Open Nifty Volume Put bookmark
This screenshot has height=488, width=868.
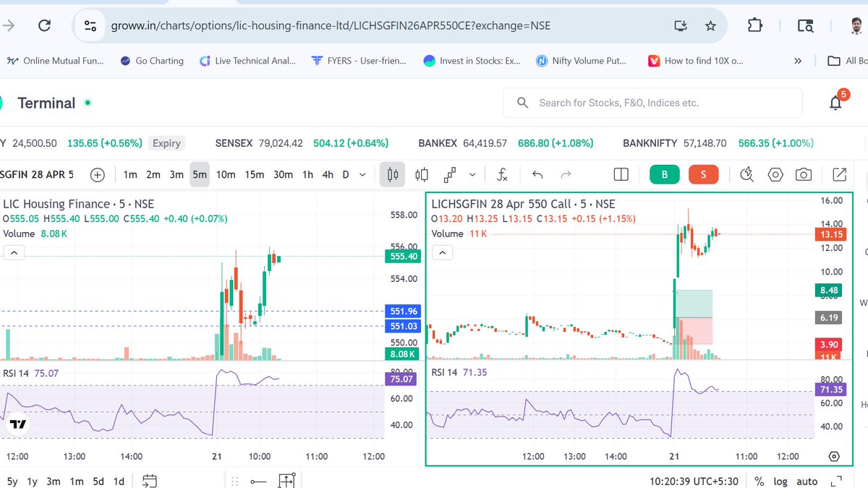[x=581, y=61]
